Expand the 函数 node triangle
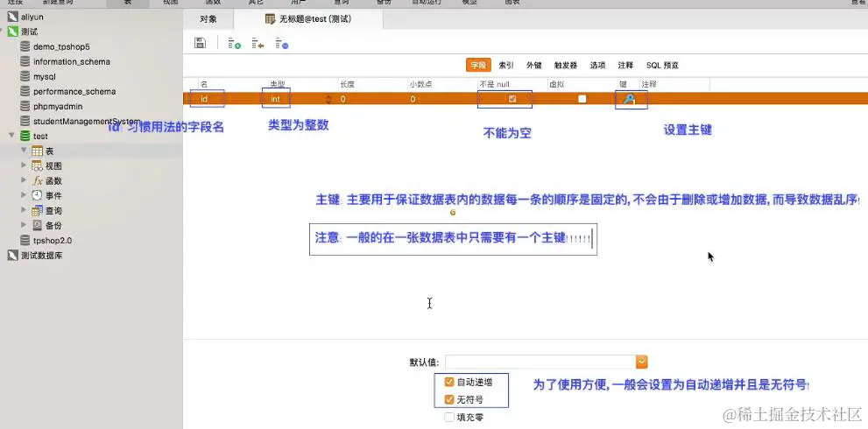868x429 pixels. coord(24,180)
